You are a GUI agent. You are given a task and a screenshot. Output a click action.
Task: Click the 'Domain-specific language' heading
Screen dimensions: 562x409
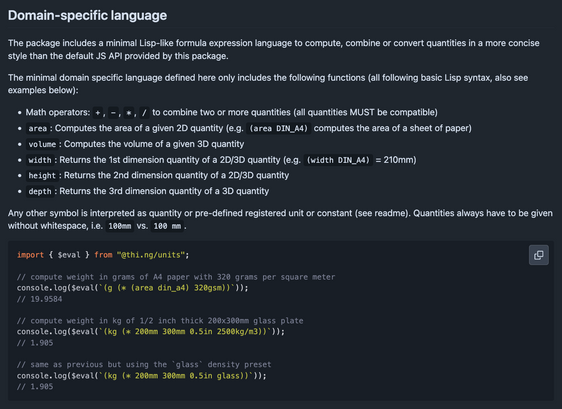87,15
